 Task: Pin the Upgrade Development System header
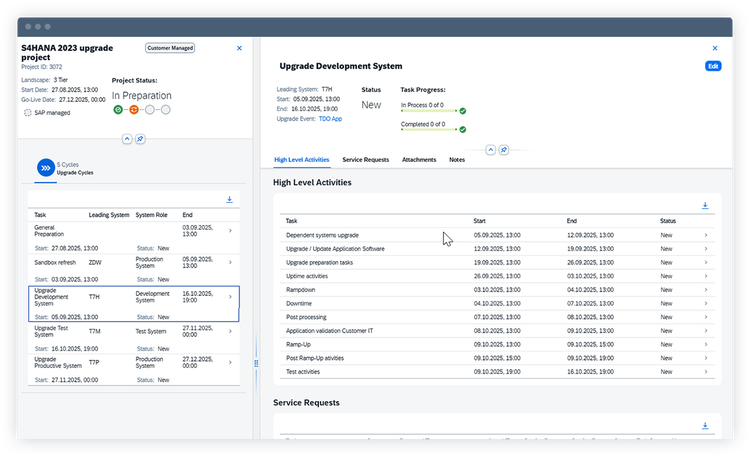coord(504,150)
